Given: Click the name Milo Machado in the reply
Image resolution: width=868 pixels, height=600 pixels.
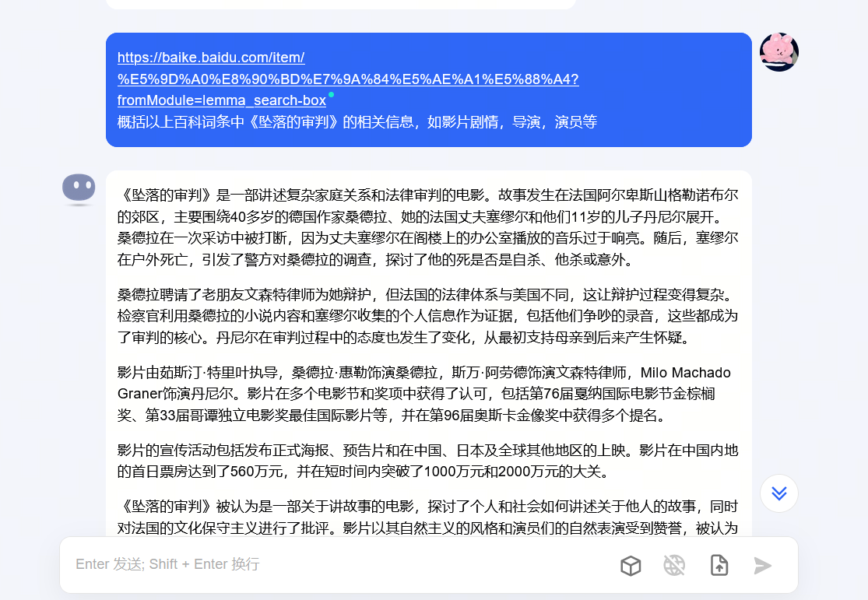Looking at the screenshot, I should tap(685, 373).
